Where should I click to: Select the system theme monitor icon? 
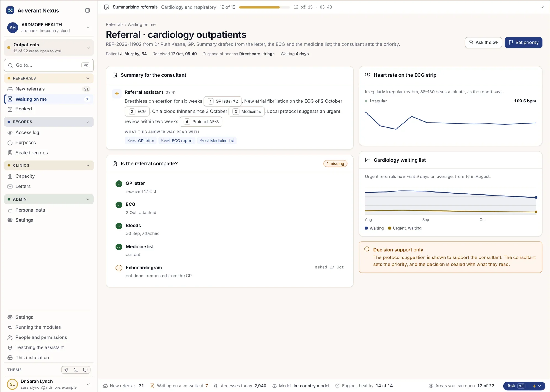85,370
